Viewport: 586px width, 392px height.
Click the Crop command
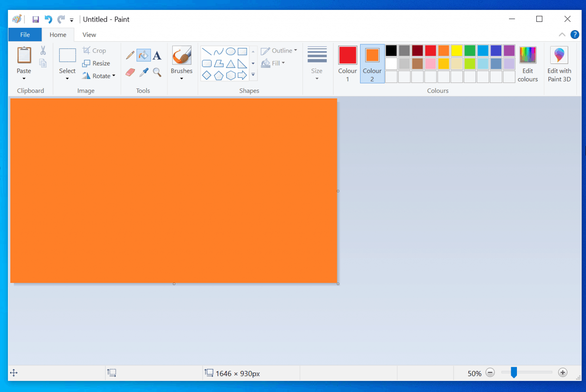pos(94,50)
